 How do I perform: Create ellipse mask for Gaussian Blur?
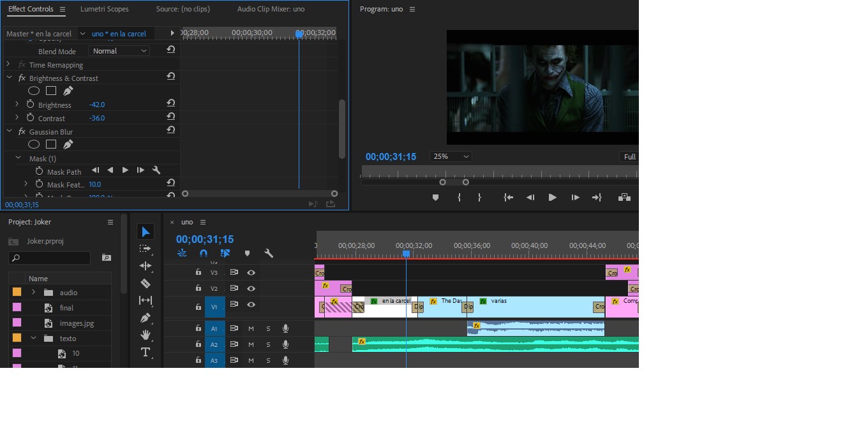[34, 144]
